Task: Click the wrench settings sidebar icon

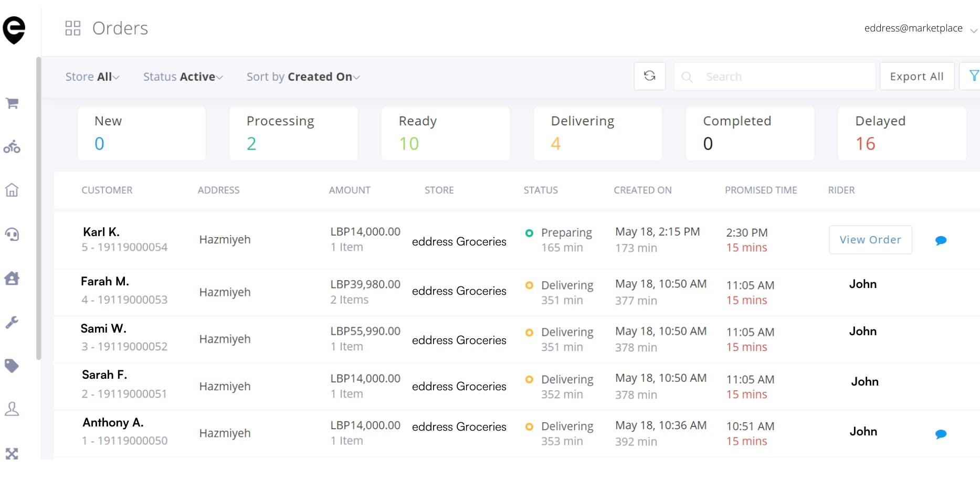Action: pos(12,322)
